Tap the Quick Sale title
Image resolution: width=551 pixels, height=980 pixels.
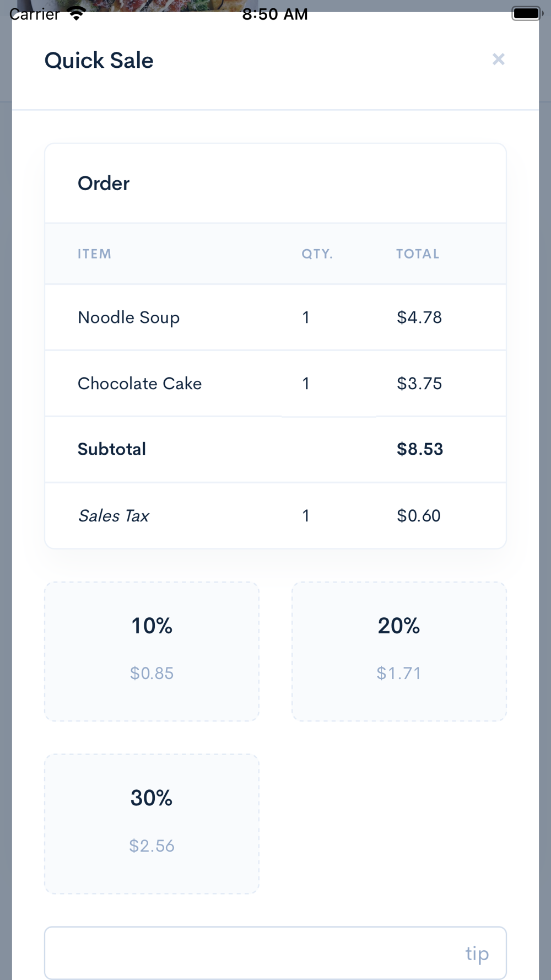pos(99,61)
